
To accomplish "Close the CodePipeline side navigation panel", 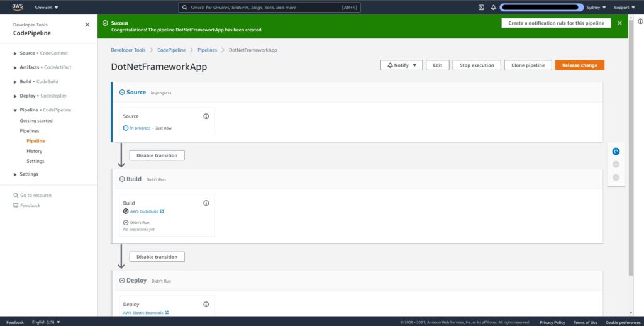I will (x=87, y=25).
